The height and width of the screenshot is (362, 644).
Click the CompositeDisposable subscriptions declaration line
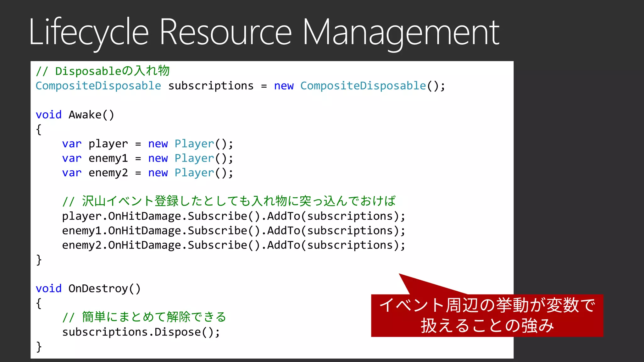point(241,86)
